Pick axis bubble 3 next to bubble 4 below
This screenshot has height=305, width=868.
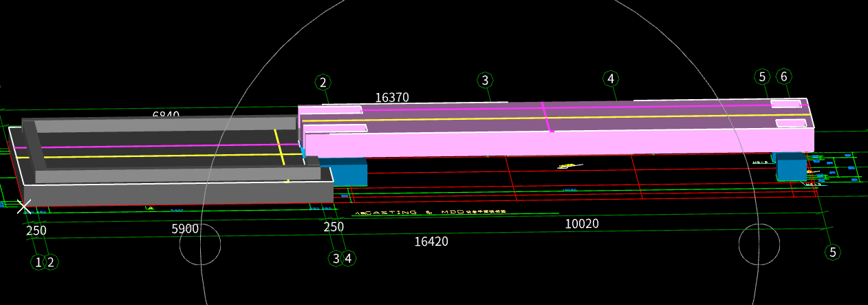336,258
